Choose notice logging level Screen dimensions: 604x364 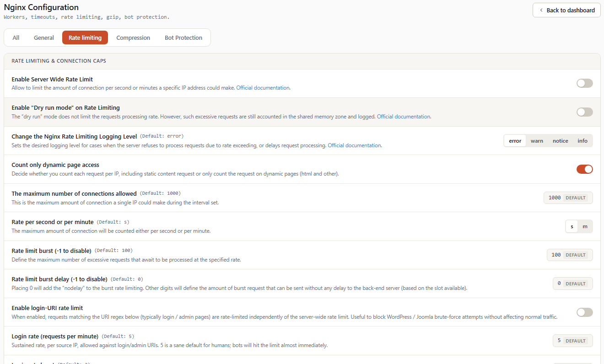[560, 141]
